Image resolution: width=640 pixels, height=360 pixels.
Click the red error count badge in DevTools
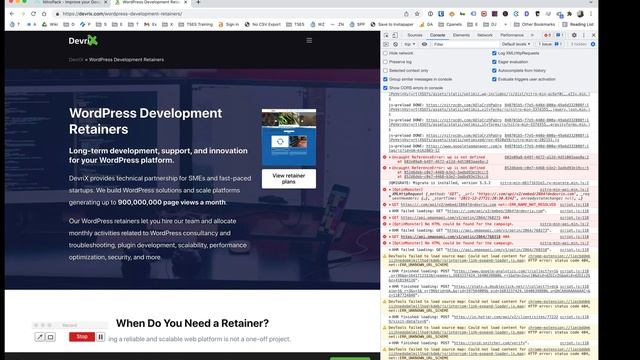click(547, 35)
